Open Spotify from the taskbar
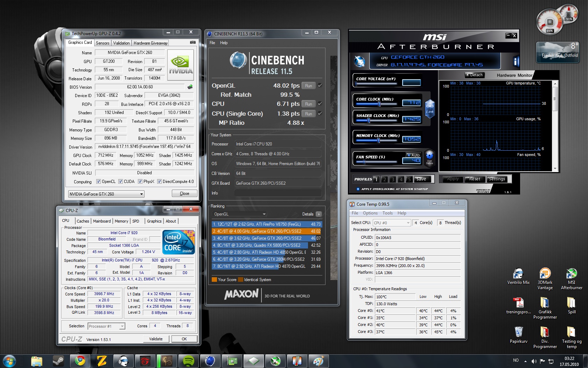The height and width of the screenshot is (368, 588). pyautogui.click(x=189, y=361)
